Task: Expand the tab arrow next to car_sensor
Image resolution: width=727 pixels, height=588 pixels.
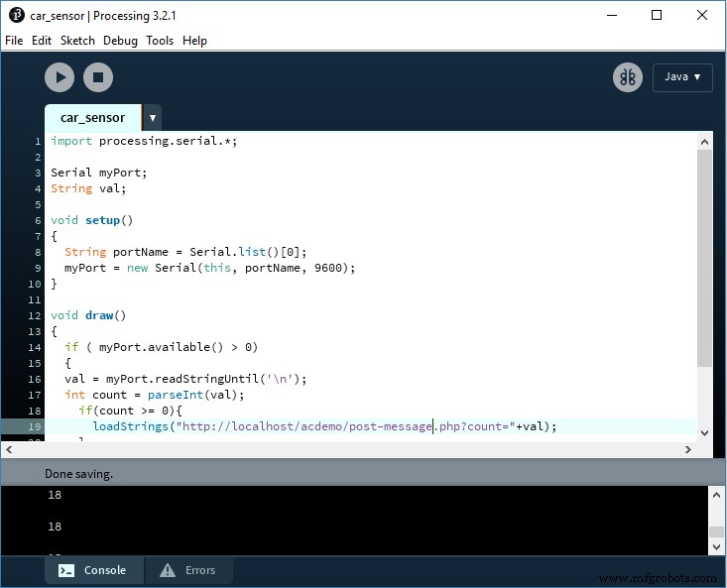Action: click(x=152, y=118)
